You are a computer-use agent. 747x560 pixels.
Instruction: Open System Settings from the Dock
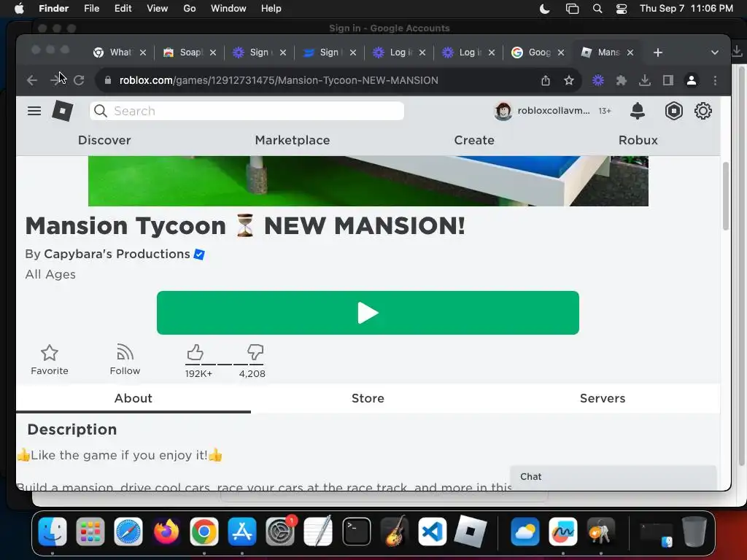tap(280, 532)
